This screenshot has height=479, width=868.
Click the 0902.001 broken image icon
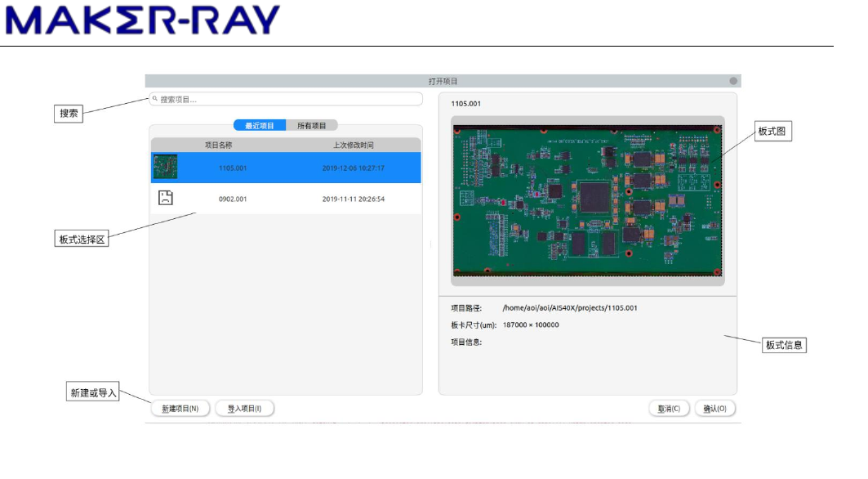166,198
